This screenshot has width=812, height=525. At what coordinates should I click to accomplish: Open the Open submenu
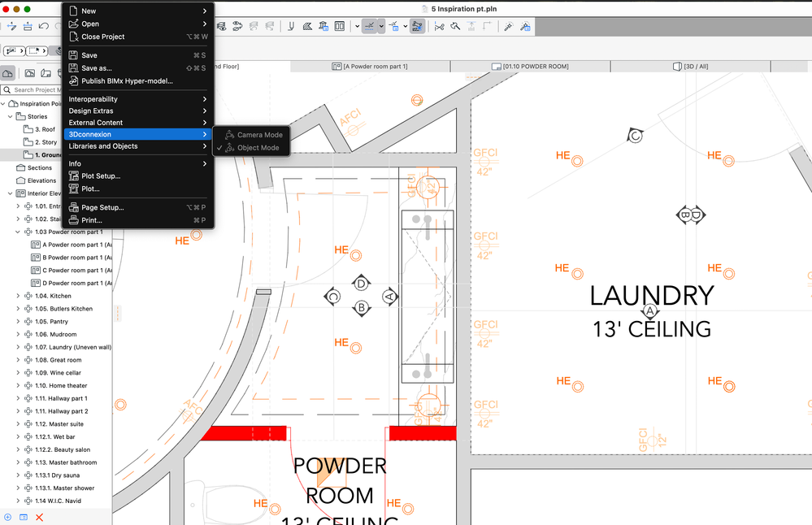tap(137, 24)
